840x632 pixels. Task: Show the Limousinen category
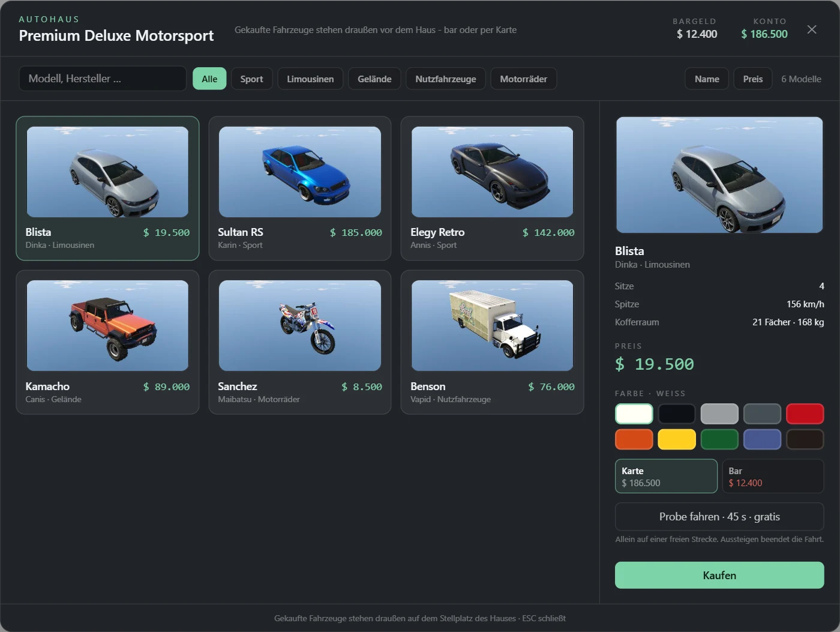pos(310,79)
